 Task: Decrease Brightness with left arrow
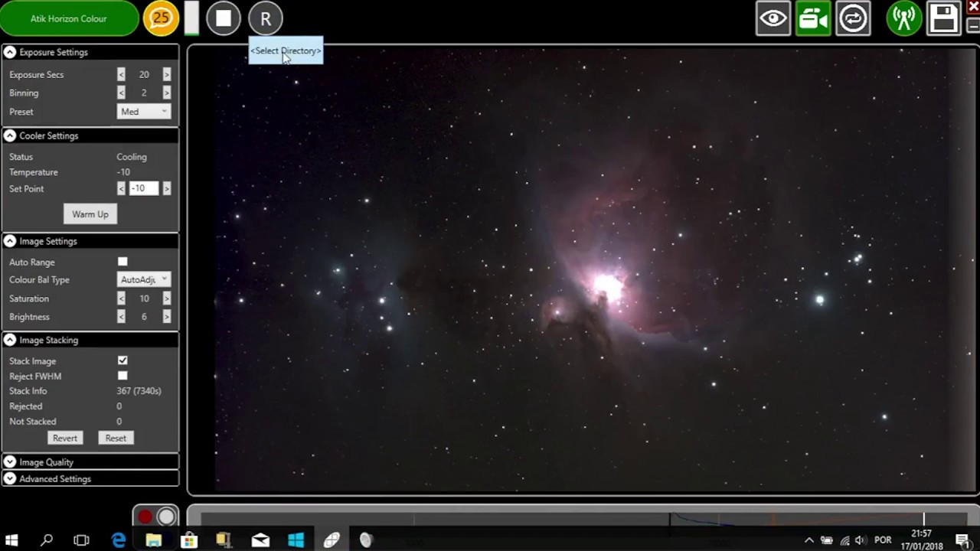pyautogui.click(x=121, y=317)
